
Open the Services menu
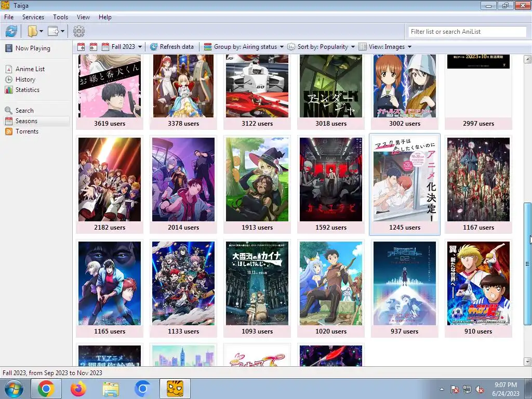[33, 17]
